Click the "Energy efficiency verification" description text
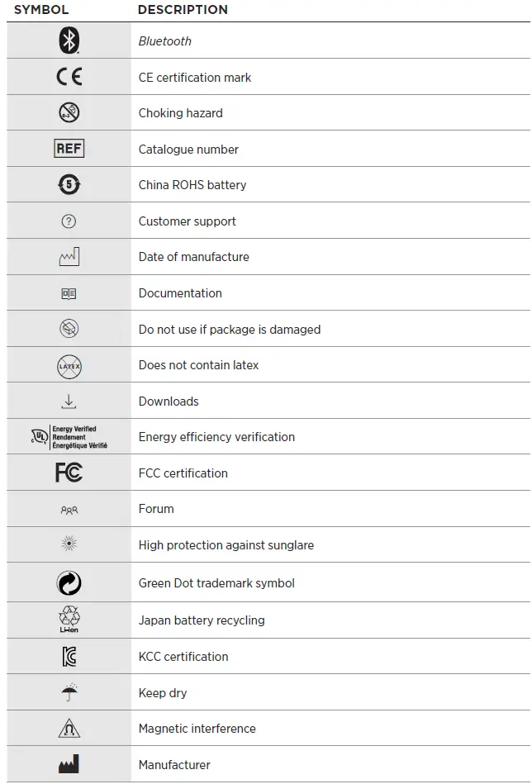 point(216,437)
